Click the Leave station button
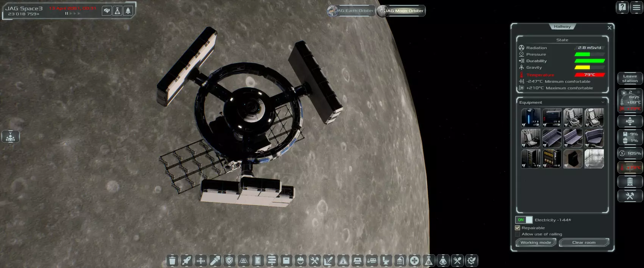 click(630, 78)
